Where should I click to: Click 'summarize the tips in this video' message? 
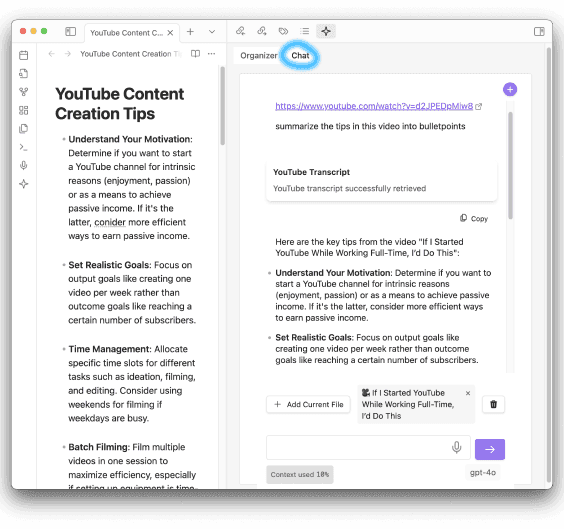pyautogui.click(x=370, y=126)
